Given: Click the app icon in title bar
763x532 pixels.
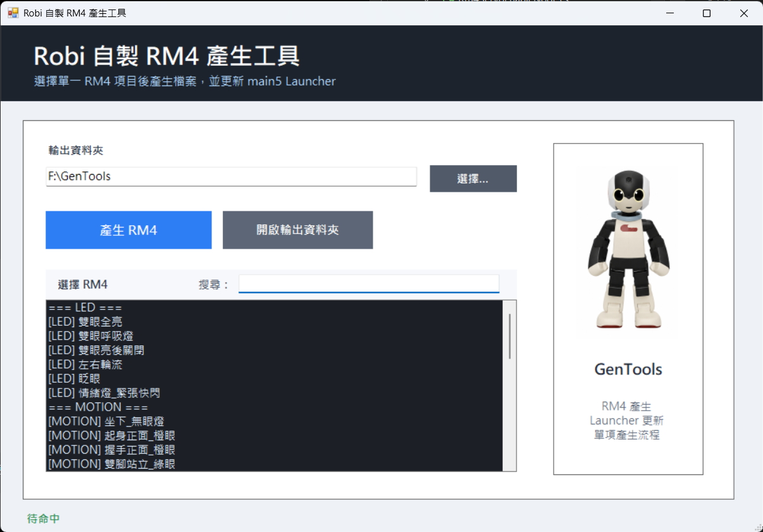Looking at the screenshot, I should pyautogui.click(x=13, y=13).
